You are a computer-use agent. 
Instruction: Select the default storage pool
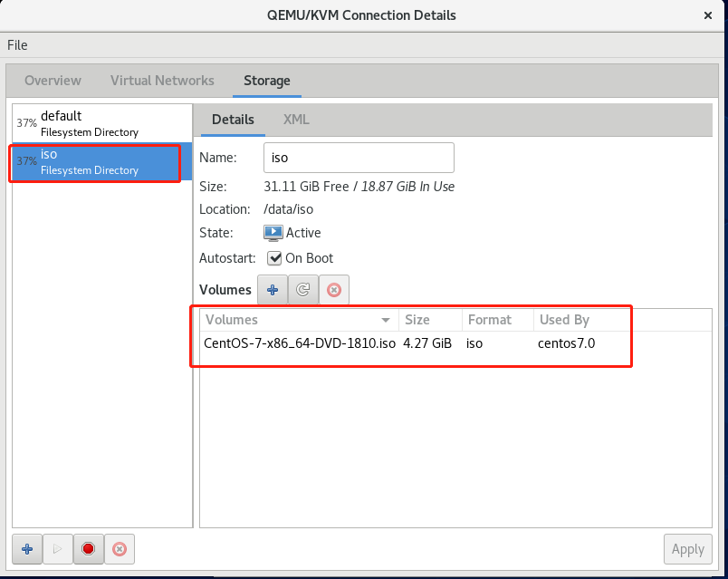click(102, 123)
